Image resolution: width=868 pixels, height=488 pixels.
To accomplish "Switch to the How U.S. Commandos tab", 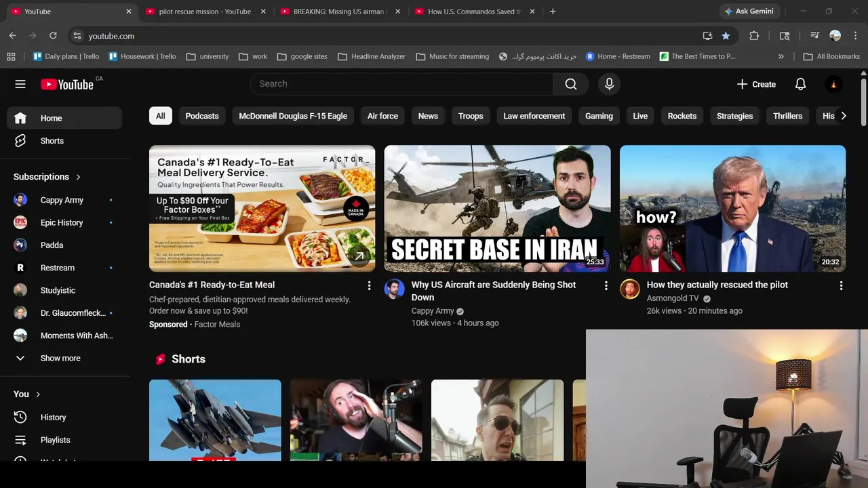I will click(473, 12).
